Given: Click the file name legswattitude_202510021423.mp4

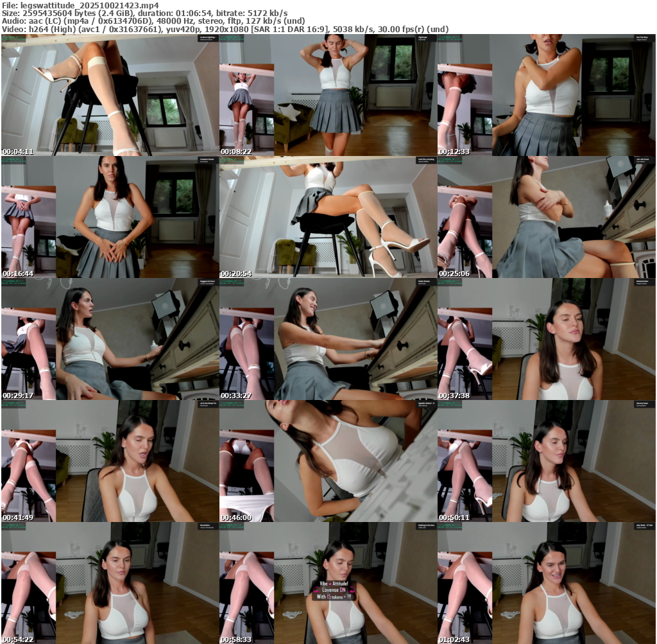Looking at the screenshot, I should click(90, 5).
